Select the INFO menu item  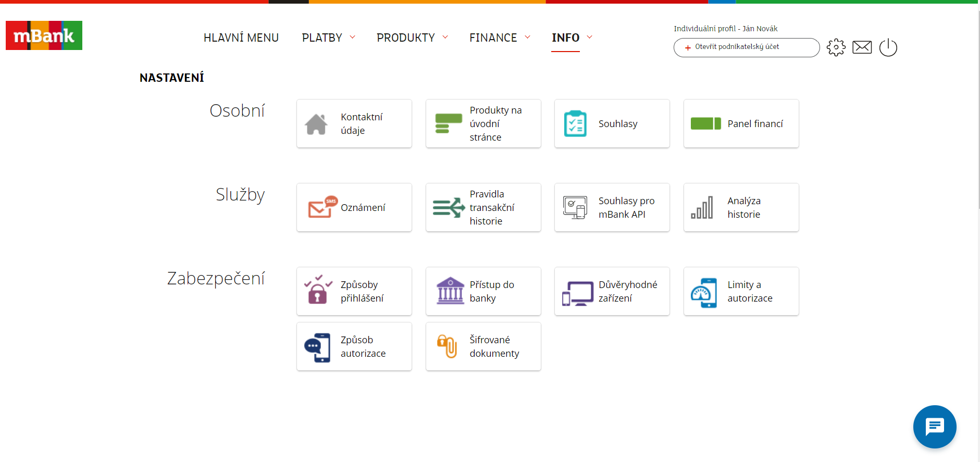(565, 38)
